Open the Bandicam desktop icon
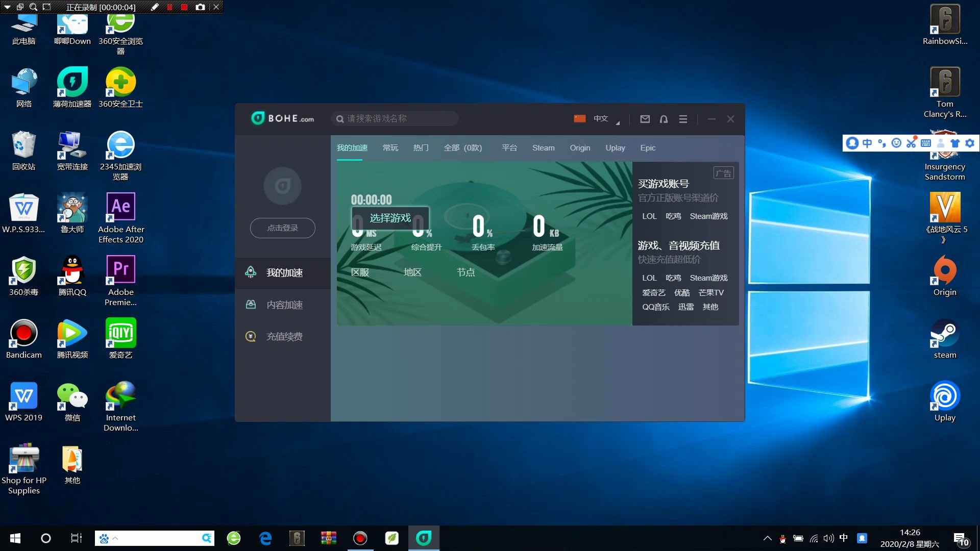 click(23, 338)
